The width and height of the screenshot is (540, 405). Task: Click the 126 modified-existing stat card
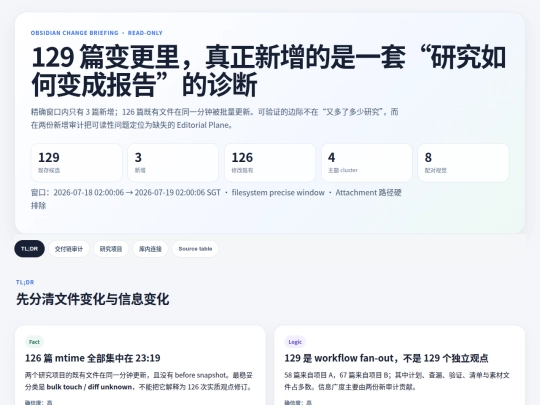click(270, 163)
